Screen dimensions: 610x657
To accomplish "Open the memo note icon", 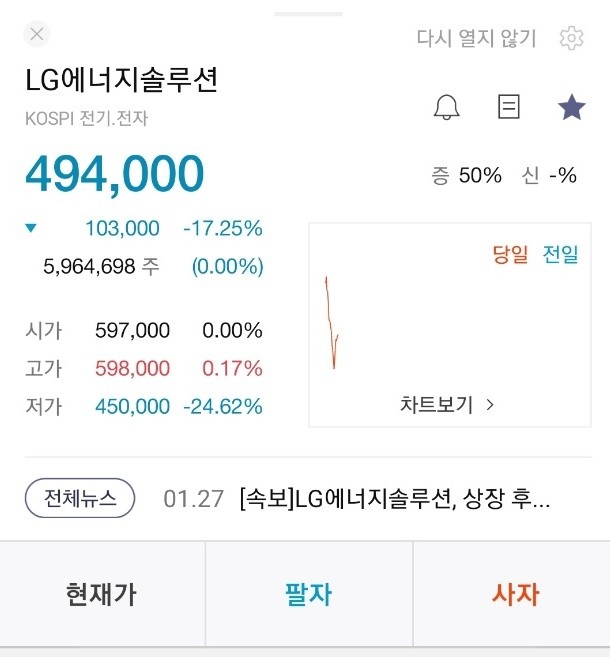I will (509, 108).
